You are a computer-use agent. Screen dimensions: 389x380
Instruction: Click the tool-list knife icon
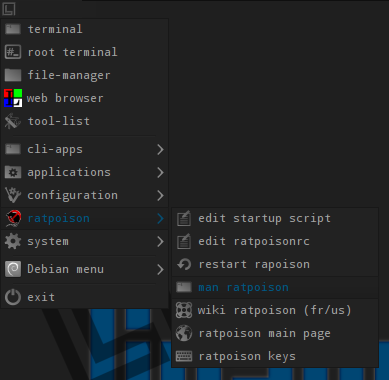click(x=13, y=121)
